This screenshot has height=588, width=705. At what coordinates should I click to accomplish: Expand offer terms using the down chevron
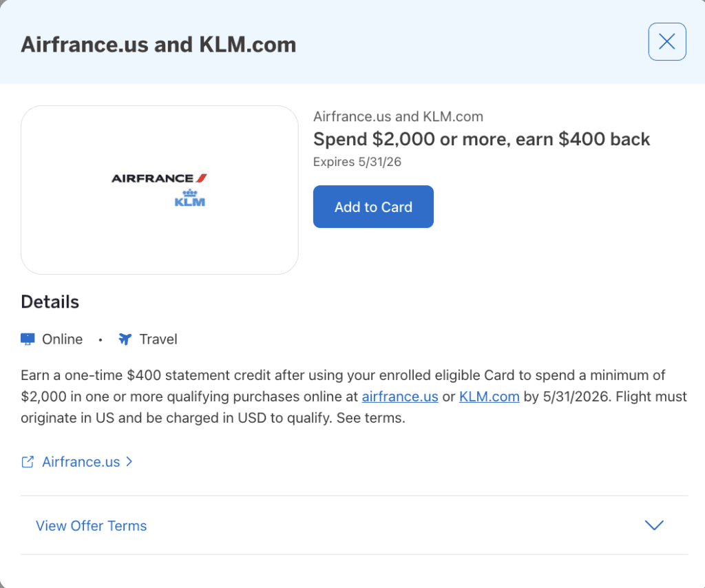tap(653, 525)
